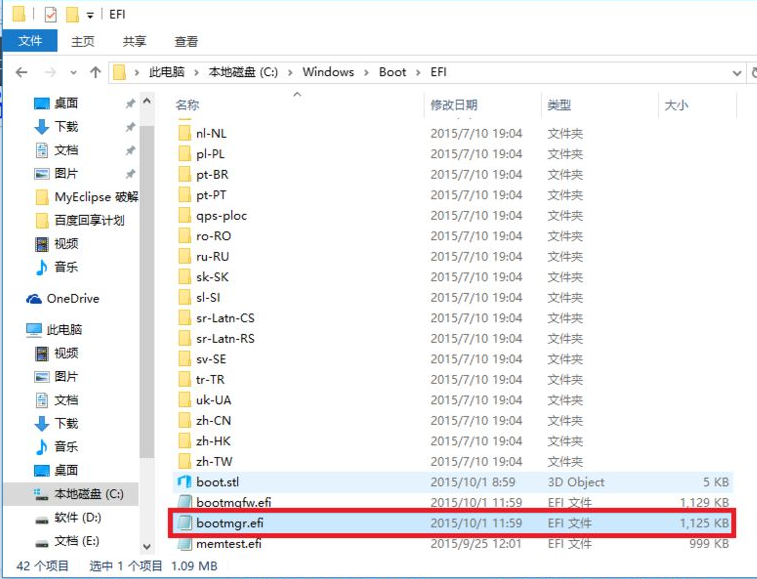Click the pin icon next to 桌面
The height and width of the screenshot is (579, 757).
pyautogui.click(x=130, y=104)
